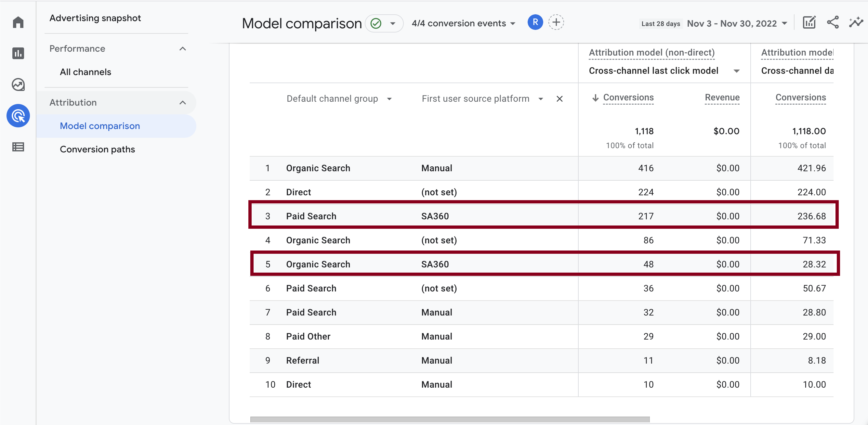Click the 236.68 conversions value
The image size is (868, 425).
[811, 216]
